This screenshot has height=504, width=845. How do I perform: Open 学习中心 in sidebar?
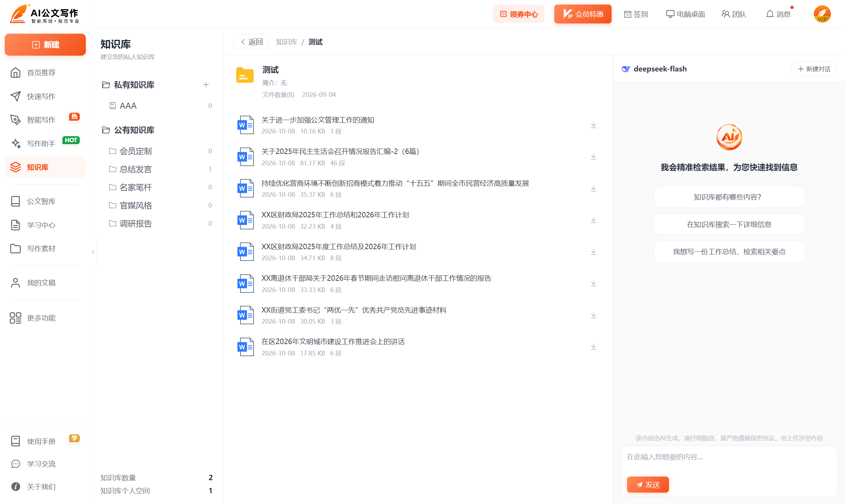pyautogui.click(x=45, y=225)
